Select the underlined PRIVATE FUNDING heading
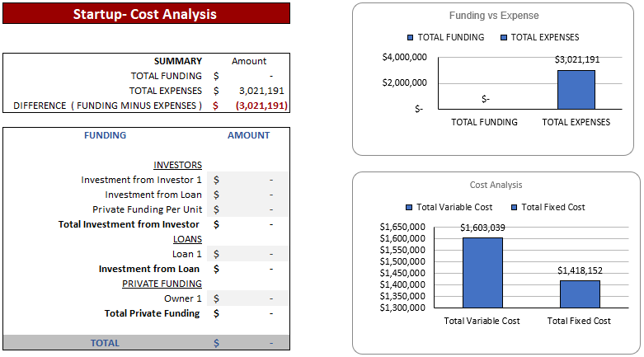This screenshot has width=644, height=357. tap(162, 284)
